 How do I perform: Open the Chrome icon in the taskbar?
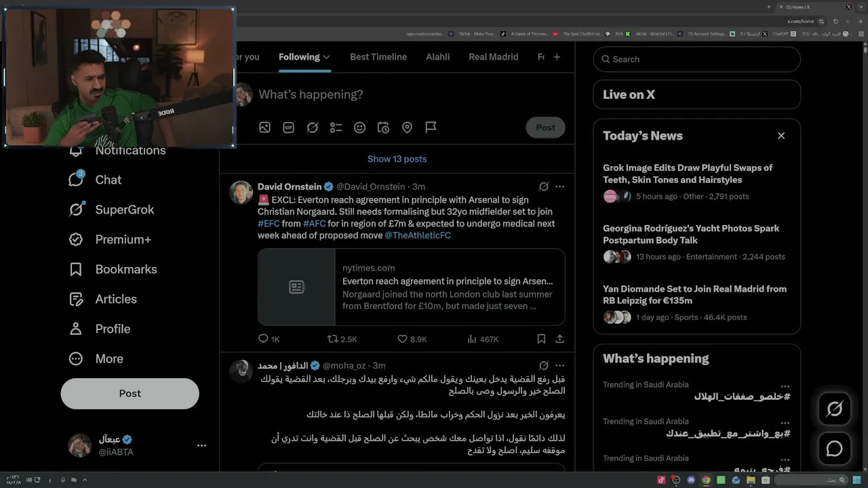[x=706, y=480]
